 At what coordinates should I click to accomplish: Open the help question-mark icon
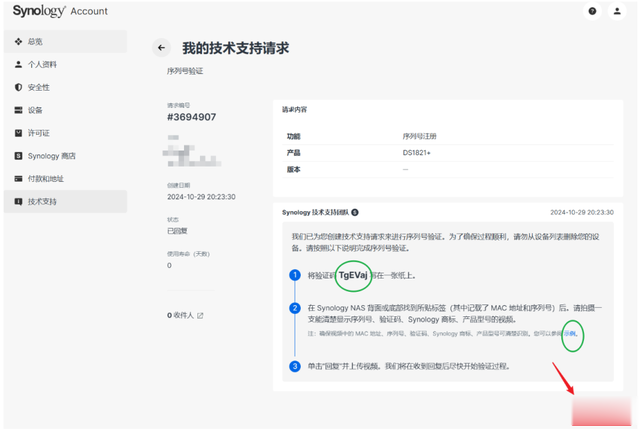592,11
